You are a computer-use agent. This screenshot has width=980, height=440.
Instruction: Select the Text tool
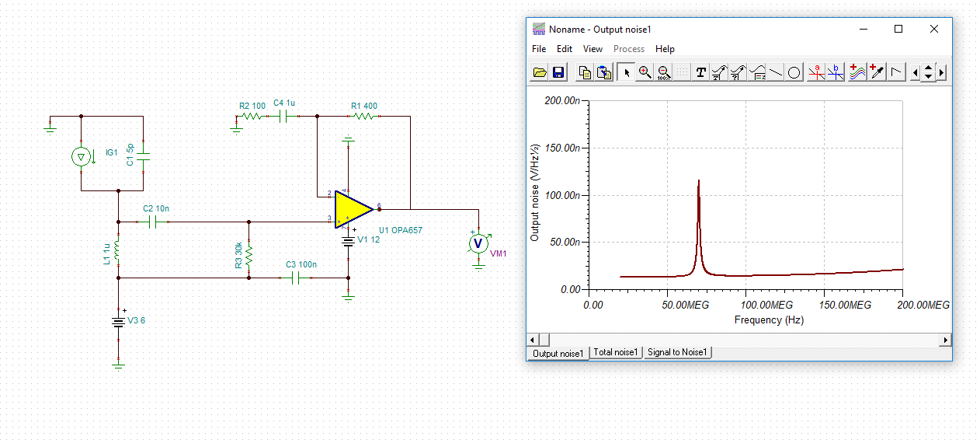701,72
